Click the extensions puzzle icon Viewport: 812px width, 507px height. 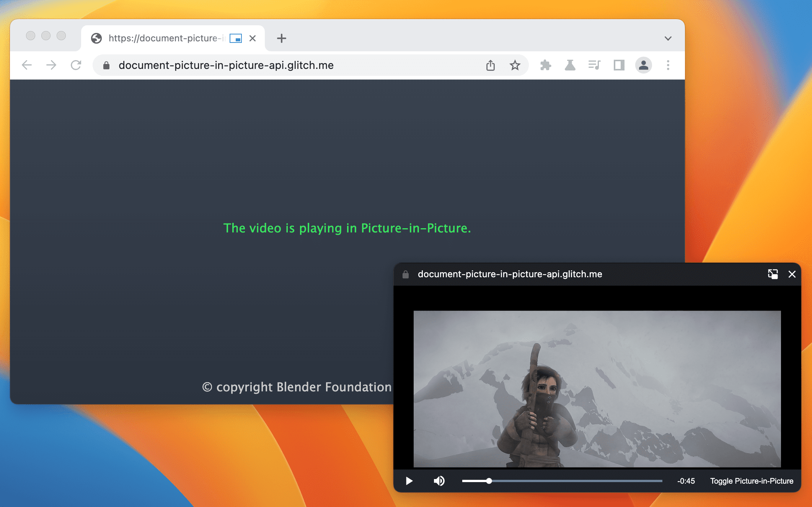[546, 65]
